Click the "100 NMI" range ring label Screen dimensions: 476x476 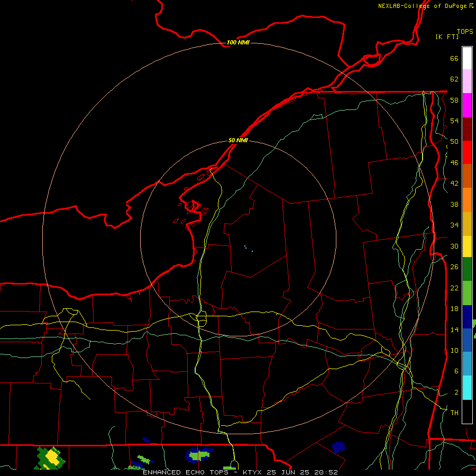coord(238,42)
